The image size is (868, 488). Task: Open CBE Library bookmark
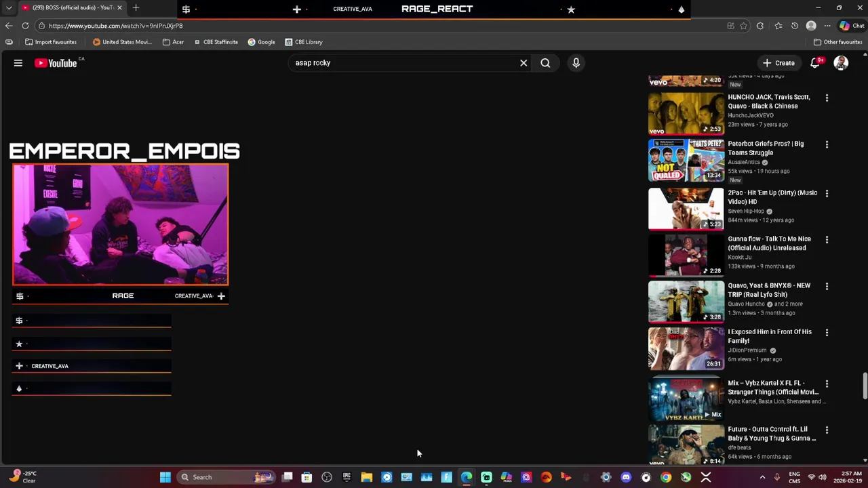tap(304, 42)
